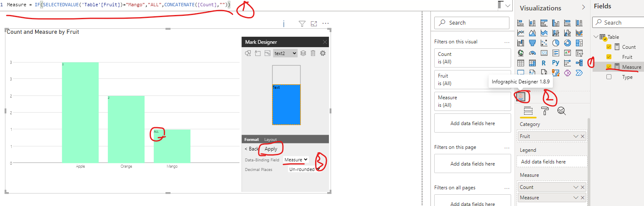Open the Measure is (All) filter card
644x206 pixels.
point(473,101)
